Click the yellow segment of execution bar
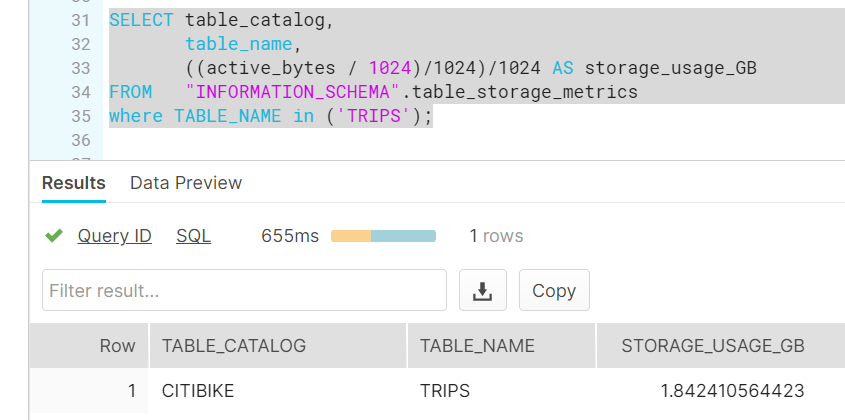Screen dimensions: 845x420 coord(351,236)
